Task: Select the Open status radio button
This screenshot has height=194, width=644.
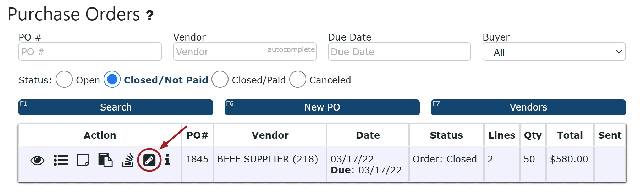Action: pyautogui.click(x=64, y=79)
